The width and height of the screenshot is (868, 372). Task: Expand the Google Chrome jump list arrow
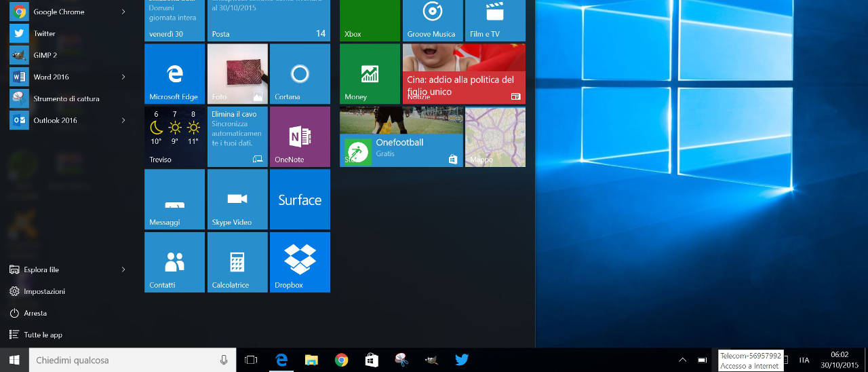pos(123,12)
